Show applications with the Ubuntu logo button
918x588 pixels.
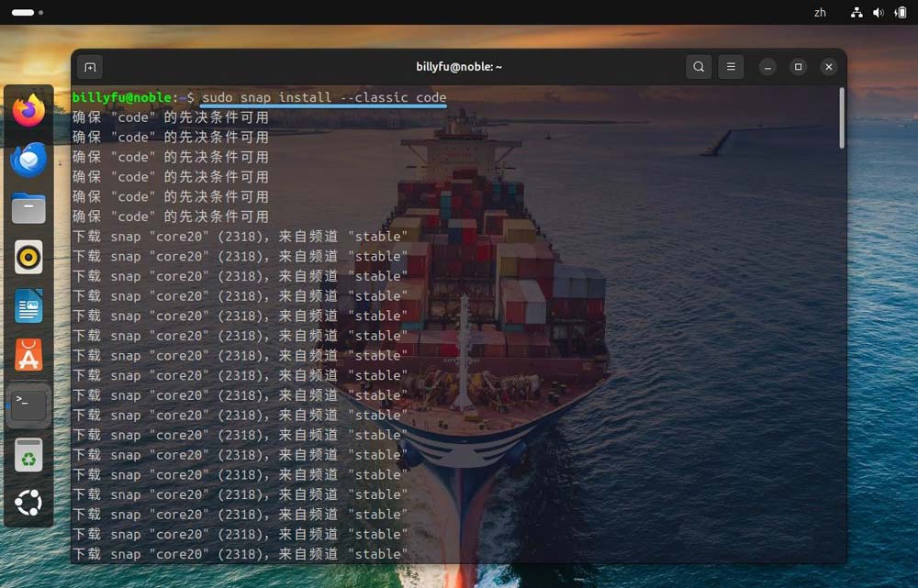click(28, 503)
